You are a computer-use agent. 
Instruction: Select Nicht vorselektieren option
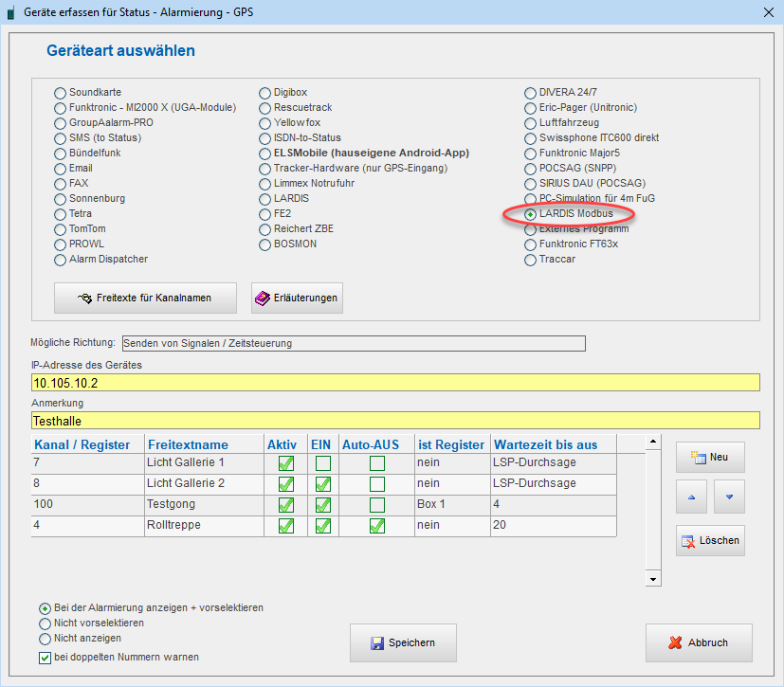click(46, 624)
